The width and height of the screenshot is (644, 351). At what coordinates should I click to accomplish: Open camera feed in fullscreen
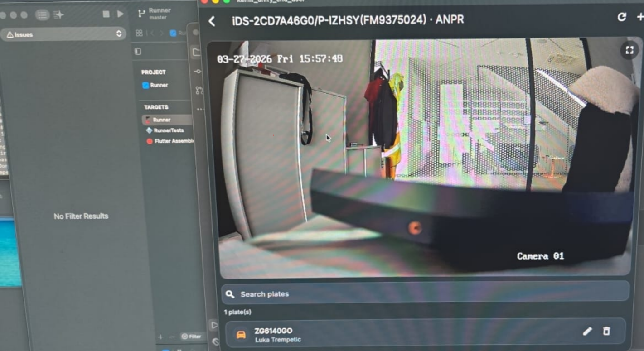[x=629, y=50]
